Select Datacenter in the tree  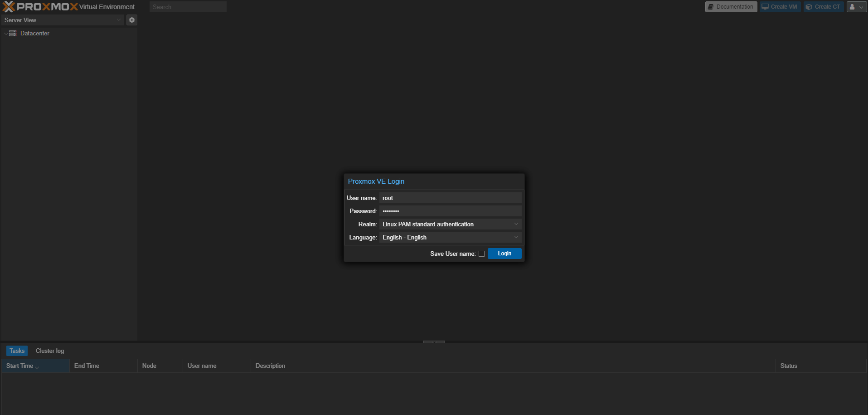tap(35, 34)
